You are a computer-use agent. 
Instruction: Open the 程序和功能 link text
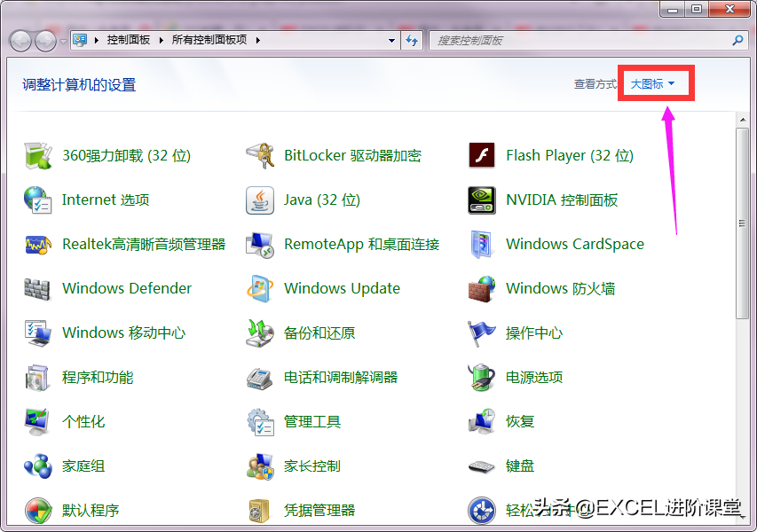(98, 377)
